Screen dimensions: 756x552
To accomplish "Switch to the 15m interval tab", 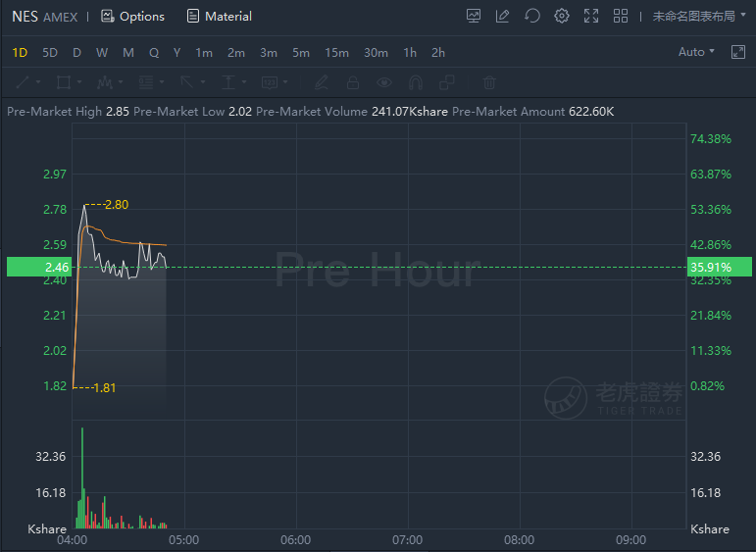I will tap(336, 53).
